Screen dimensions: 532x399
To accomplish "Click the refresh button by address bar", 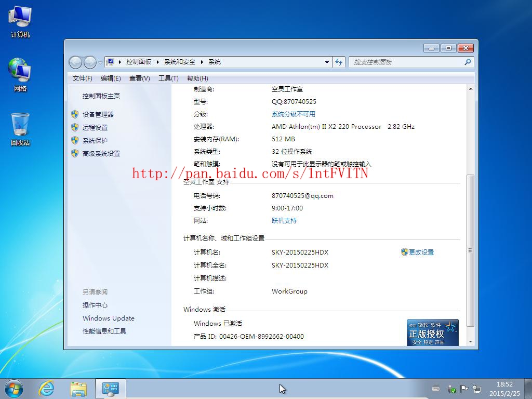I will coord(339,62).
